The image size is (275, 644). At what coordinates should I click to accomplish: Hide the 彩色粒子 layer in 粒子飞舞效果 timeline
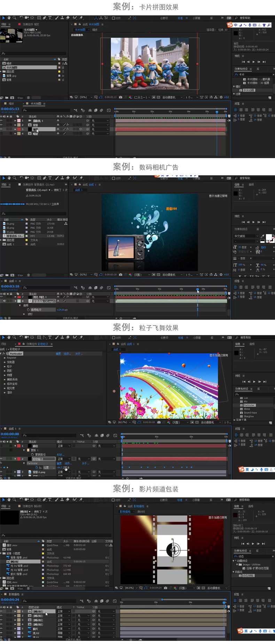[1, 459]
